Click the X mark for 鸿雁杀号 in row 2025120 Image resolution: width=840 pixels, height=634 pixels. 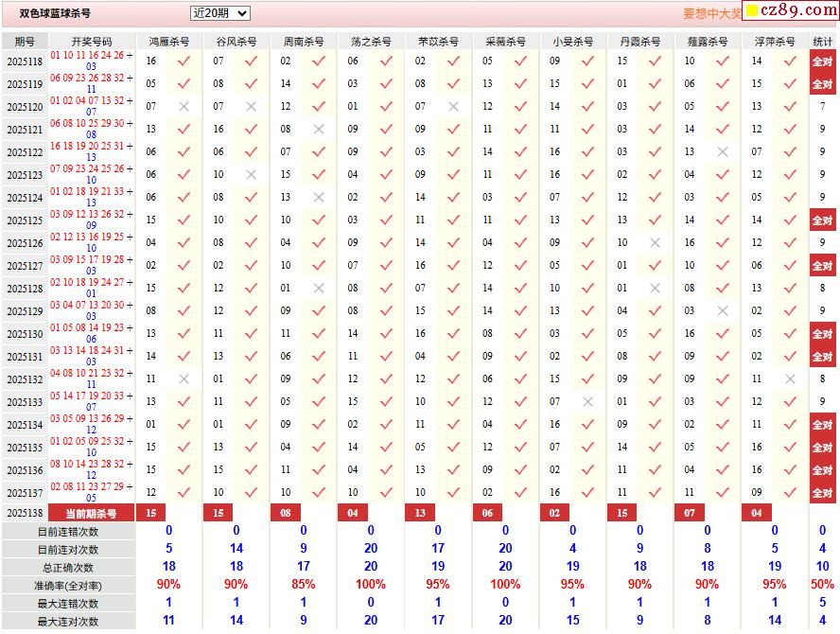[184, 107]
